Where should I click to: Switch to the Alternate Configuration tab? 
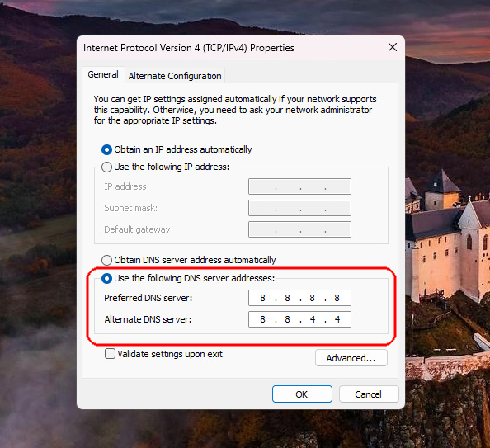(x=175, y=76)
